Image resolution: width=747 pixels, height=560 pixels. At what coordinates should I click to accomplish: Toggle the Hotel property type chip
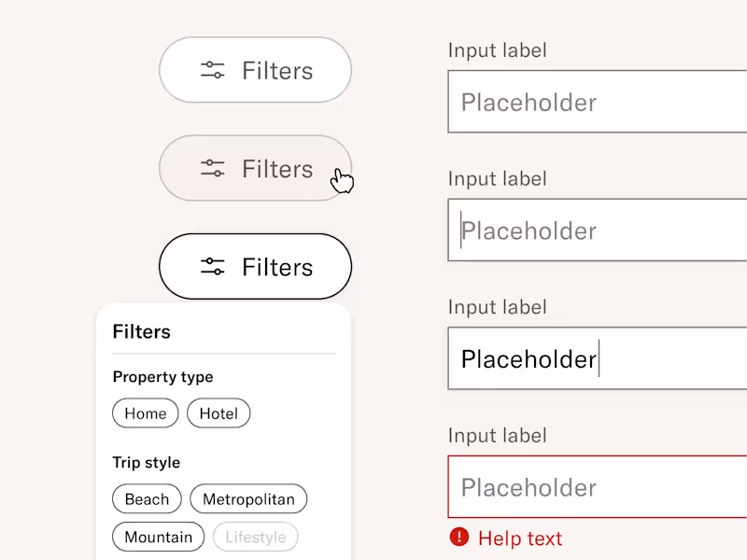coord(218,413)
